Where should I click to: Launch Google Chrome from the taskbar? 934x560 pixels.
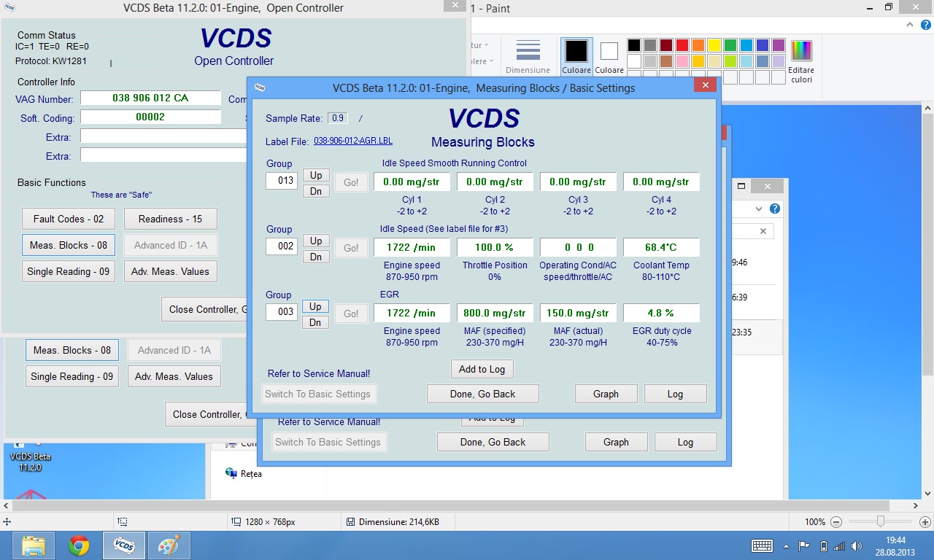[x=79, y=545]
